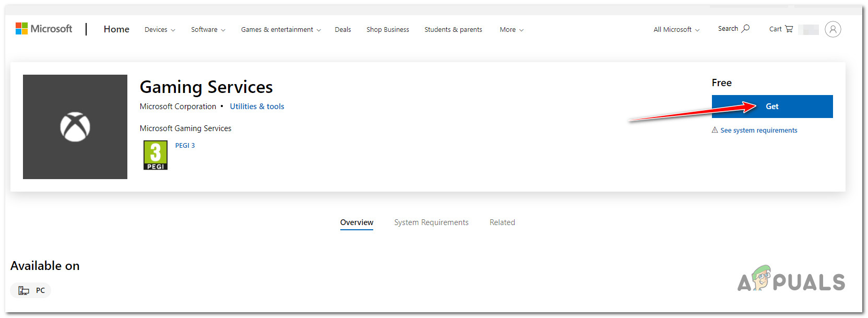Click the PEGI 3 rating badge
Screen dimensions: 868x318
[156, 155]
